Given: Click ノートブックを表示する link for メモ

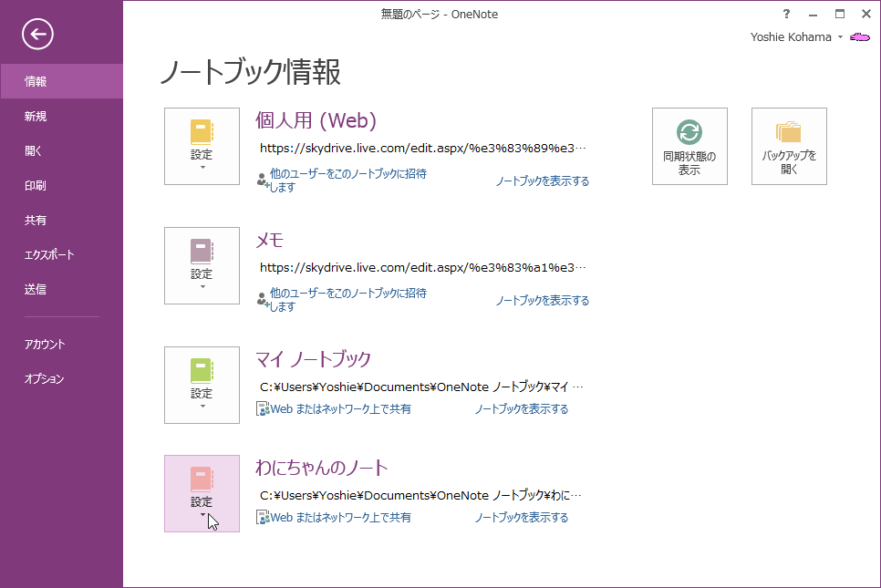Looking at the screenshot, I should 543,301.
